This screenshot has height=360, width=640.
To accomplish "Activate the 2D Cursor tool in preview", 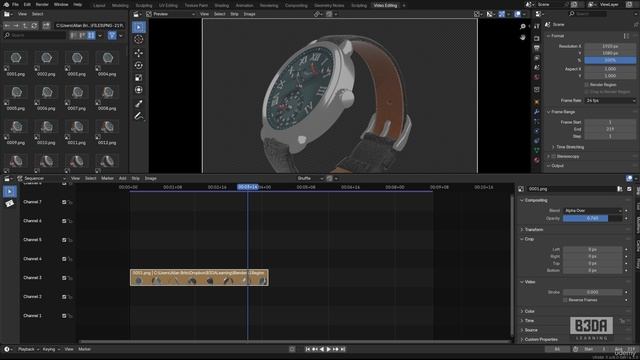I will 139,40.
